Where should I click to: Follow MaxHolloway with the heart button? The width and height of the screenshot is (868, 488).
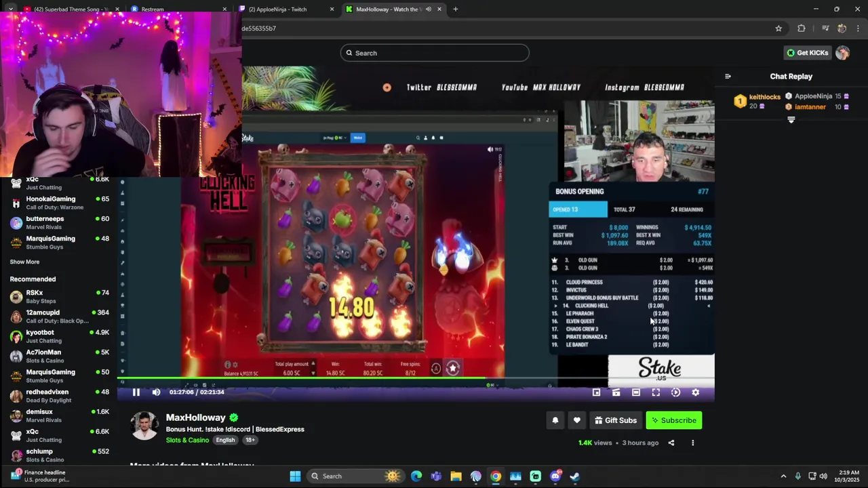(x=577, y=420)
